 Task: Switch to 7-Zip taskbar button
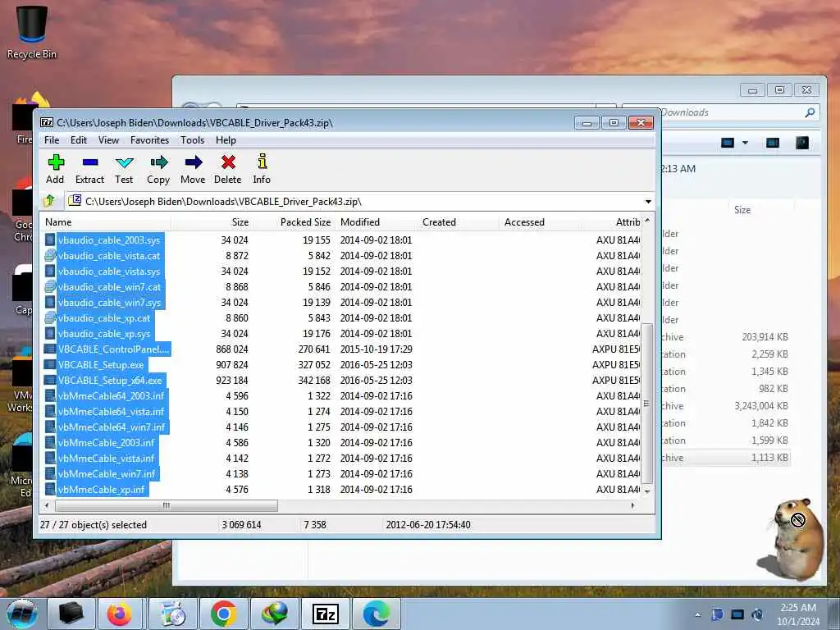point(326,614)
